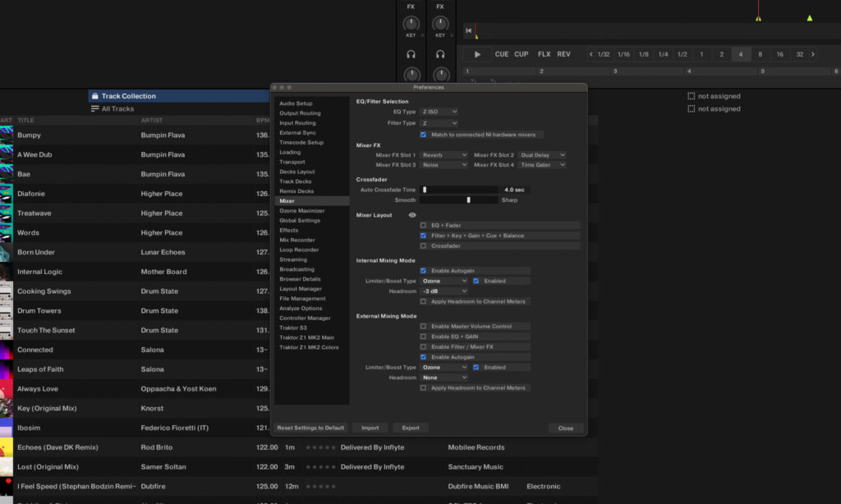This screenshot has width=841, height=504.
Task: Open the FX panel on the left deck
Action: [x=411, y=7]
